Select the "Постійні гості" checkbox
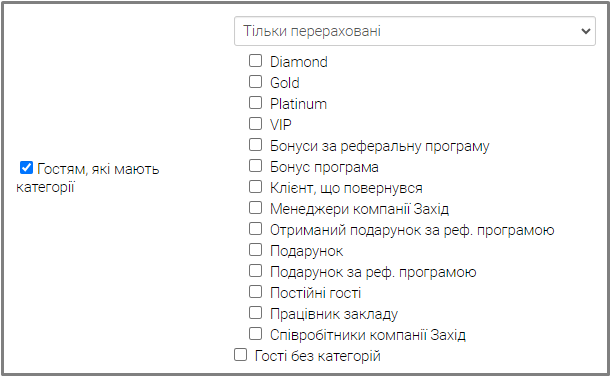The width and height of the screenshot is (611, 377). pyautogui.click(x=255, y=292)
